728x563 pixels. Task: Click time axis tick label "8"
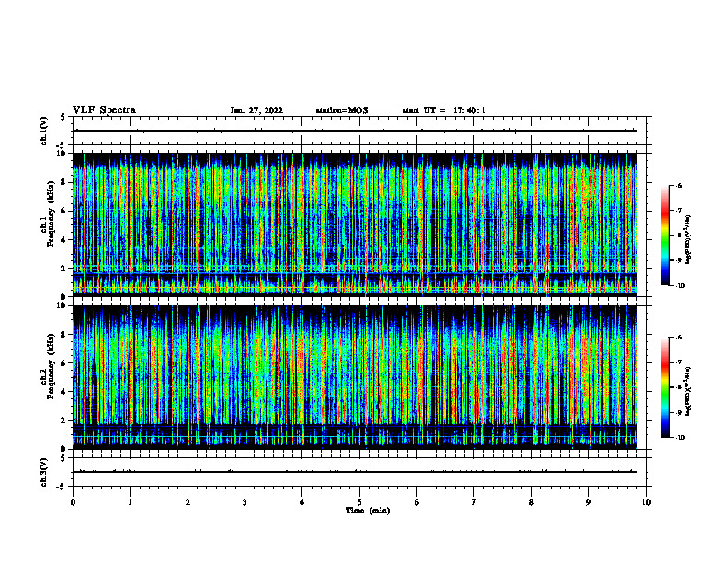(531, 502)
